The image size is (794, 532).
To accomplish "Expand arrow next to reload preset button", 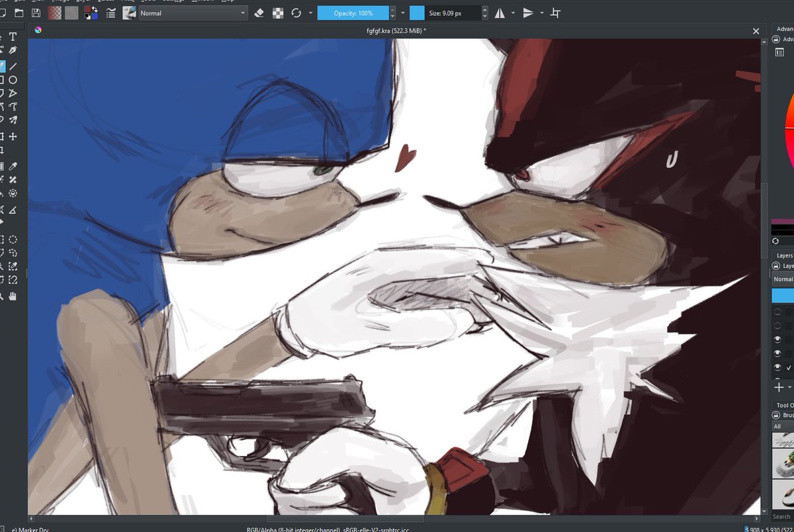I will click(x=310, y=13).
